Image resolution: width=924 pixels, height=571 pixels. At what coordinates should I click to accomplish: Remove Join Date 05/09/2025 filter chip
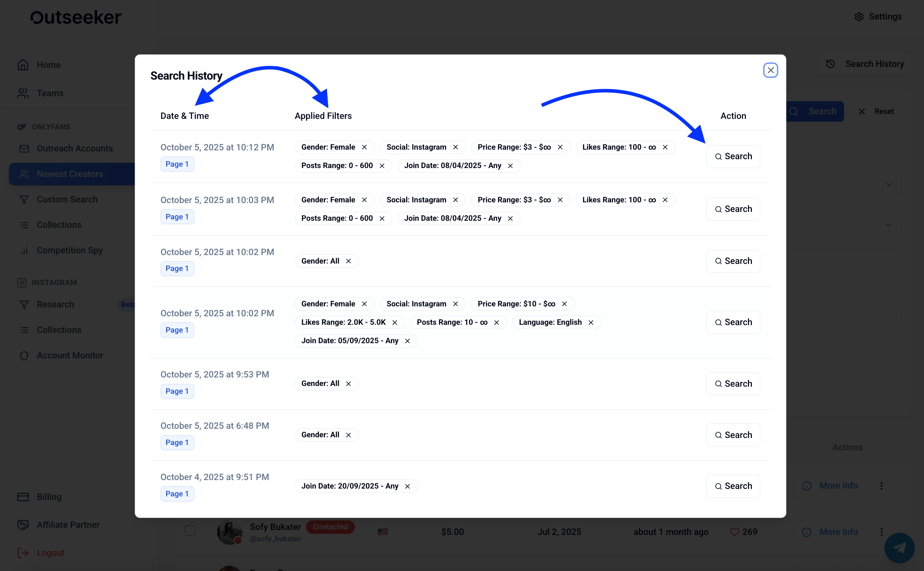click(408, 341)
